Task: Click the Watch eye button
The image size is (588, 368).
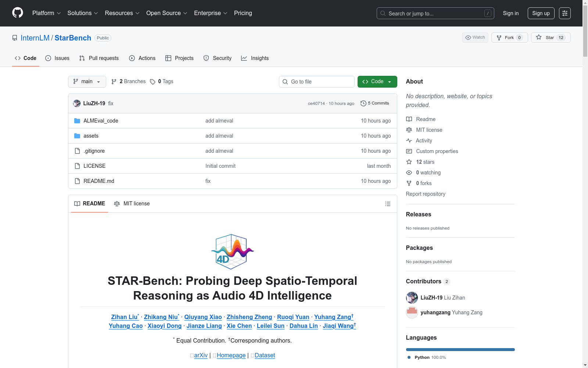Action: [475, 38]
